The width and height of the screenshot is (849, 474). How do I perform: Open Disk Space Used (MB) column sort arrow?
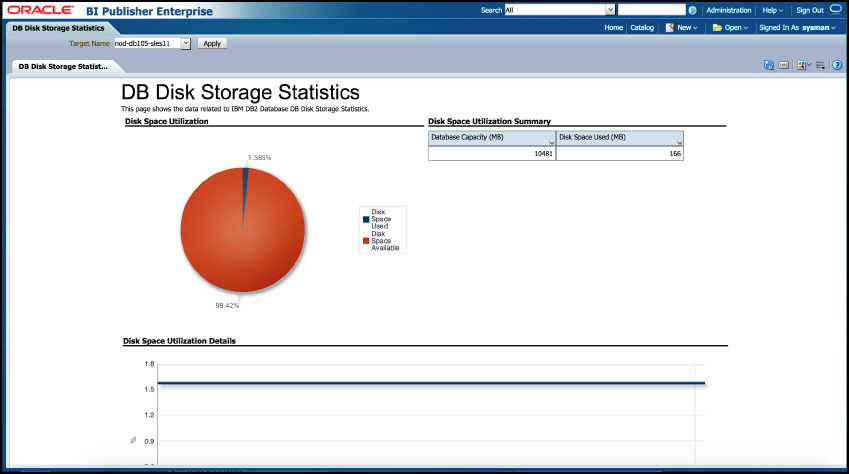point(679,143)
